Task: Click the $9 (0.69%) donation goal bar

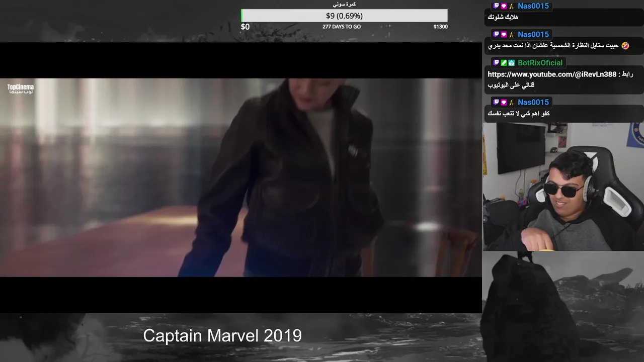Action: point(344,16)
